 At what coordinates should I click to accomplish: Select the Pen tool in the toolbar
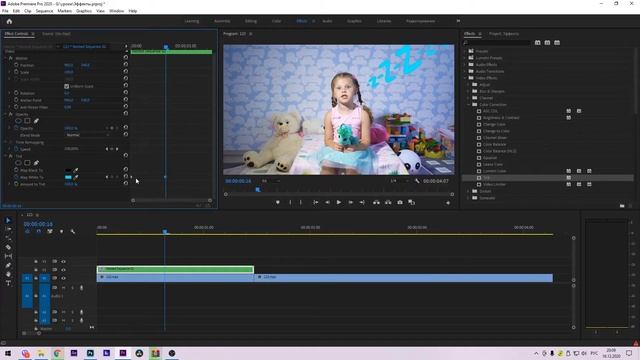(8, 265)
